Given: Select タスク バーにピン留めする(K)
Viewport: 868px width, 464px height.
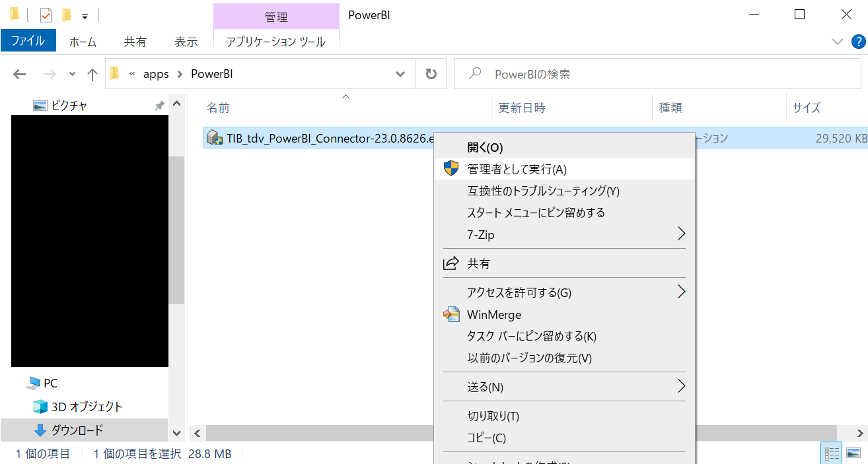Looking at the screenshot, I should coord(565,336).
